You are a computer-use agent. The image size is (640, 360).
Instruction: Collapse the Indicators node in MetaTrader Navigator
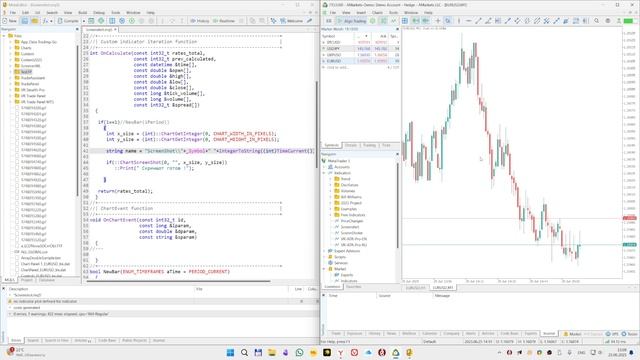tap(324, 173)
